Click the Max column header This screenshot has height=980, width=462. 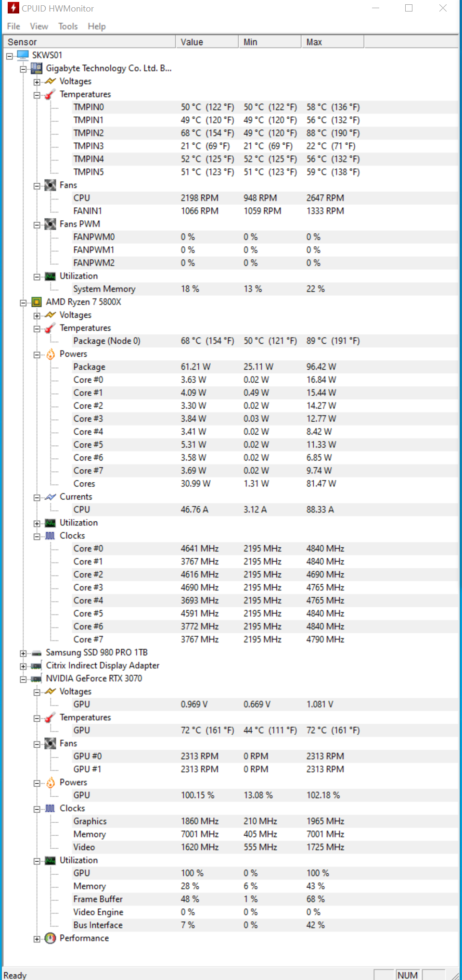click(x=333, y=42)
